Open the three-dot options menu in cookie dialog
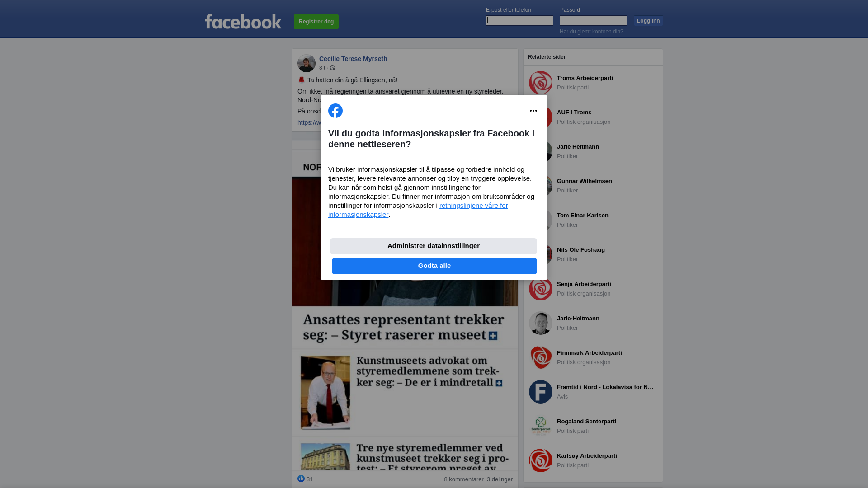The image size is (868, 488). (533, 111)
